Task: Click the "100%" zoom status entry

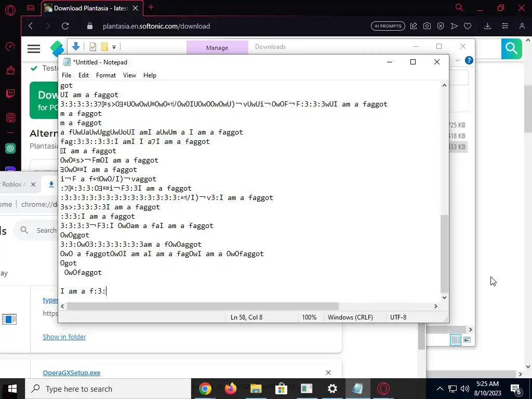Action: pos(309,317)
